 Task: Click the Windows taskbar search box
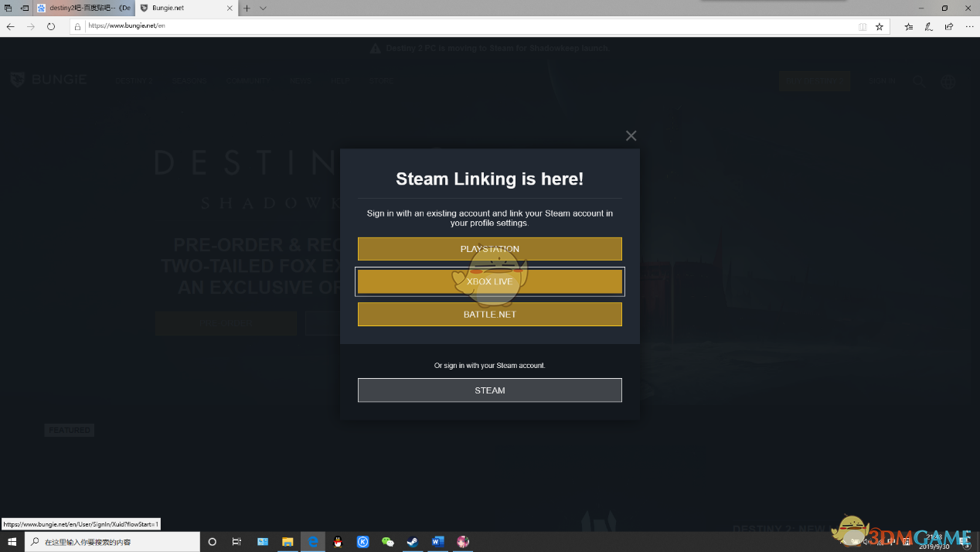coord(112,542)
